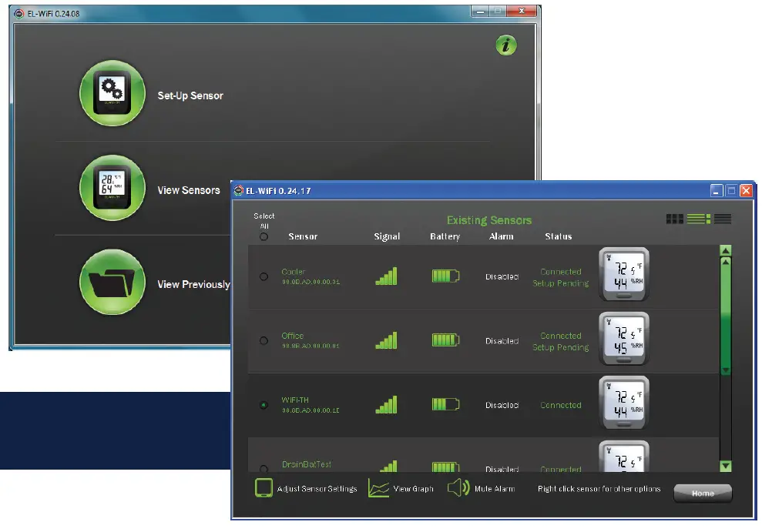Click the View Sensors label
The height and width of the screenshot is (532, 762).
tap(189, 190)
